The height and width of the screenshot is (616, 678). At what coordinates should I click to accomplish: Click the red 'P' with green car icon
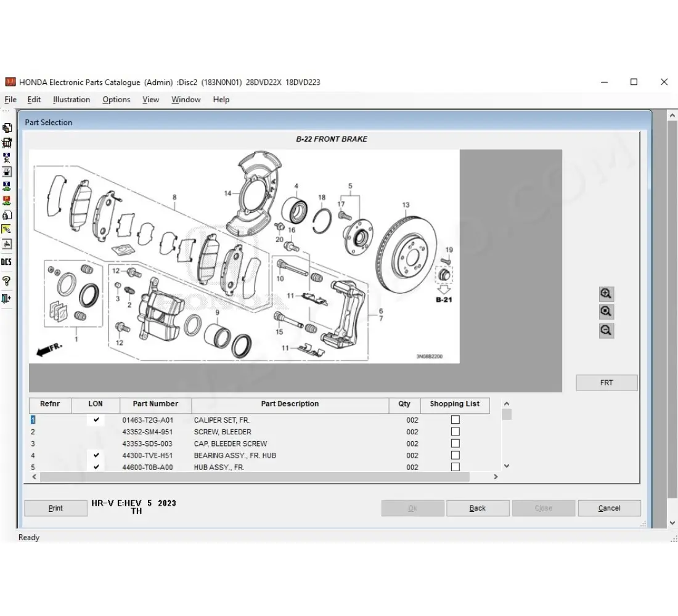pos(7,201)
